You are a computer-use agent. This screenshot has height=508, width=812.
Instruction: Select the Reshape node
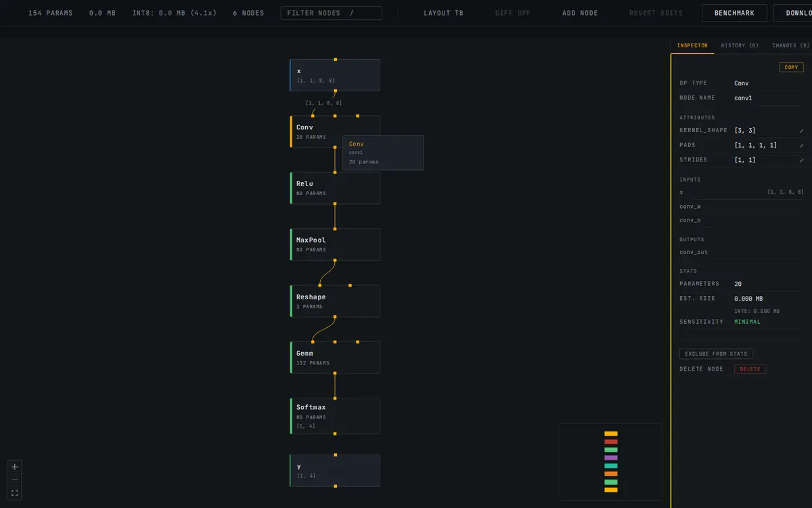point(335,301)
